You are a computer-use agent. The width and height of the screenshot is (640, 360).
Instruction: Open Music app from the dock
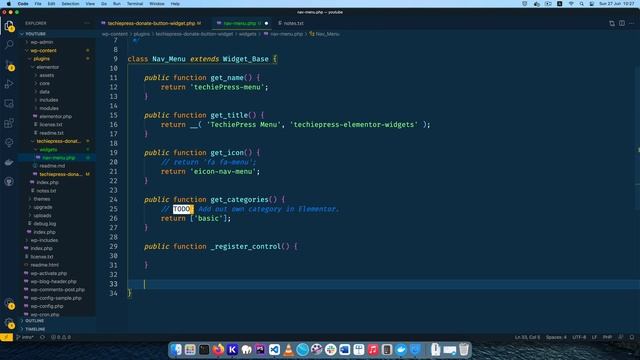click(373, 350)
